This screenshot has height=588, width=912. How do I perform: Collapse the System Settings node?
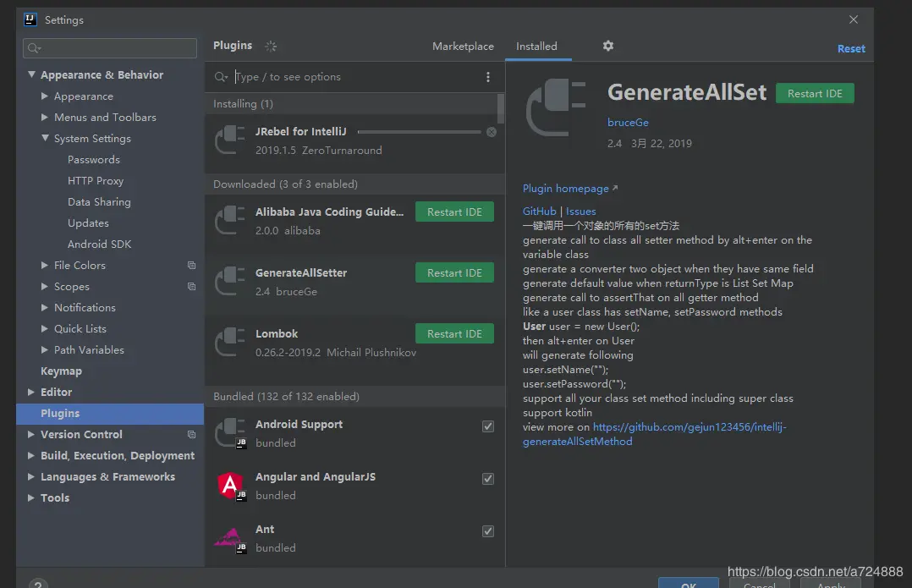45,138
